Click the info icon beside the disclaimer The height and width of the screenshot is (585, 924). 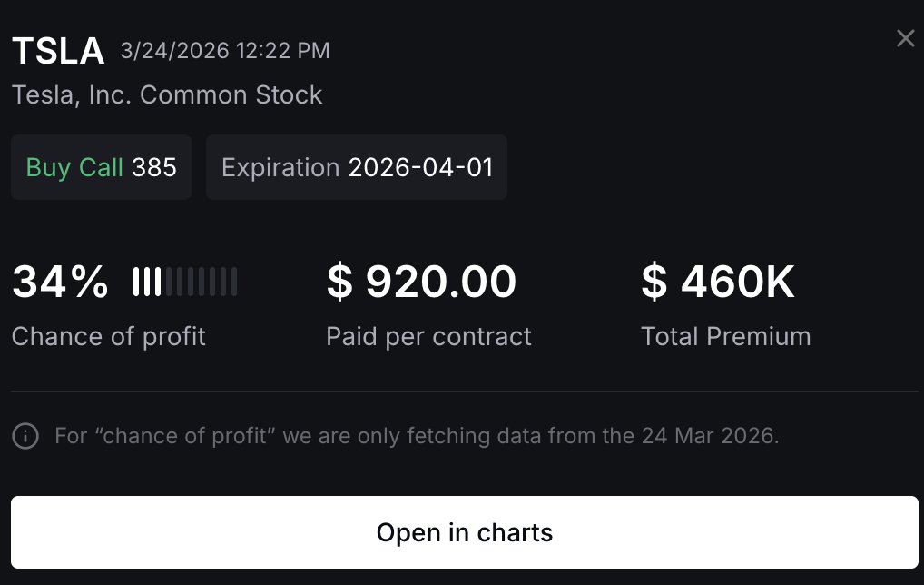25,436
